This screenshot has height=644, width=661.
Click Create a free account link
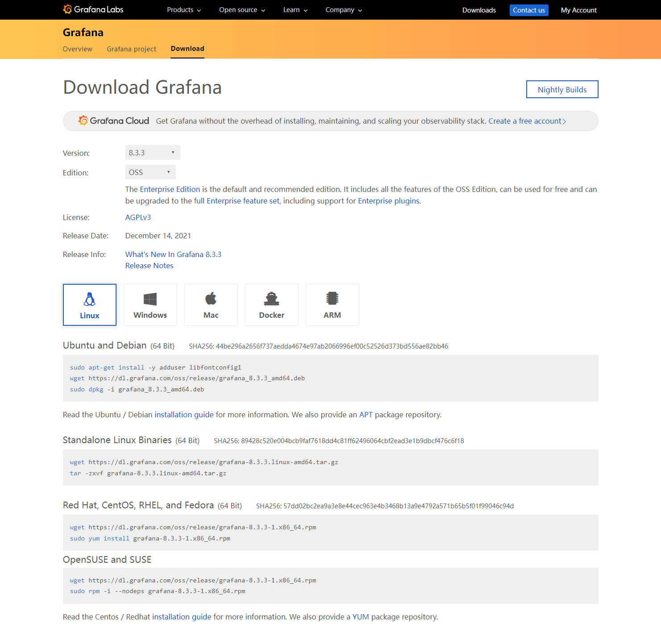point(527,121)
